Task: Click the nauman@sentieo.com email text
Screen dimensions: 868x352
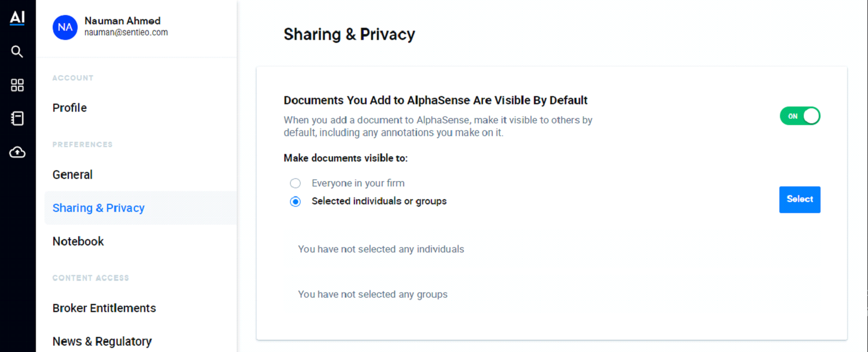Action: 126,33
